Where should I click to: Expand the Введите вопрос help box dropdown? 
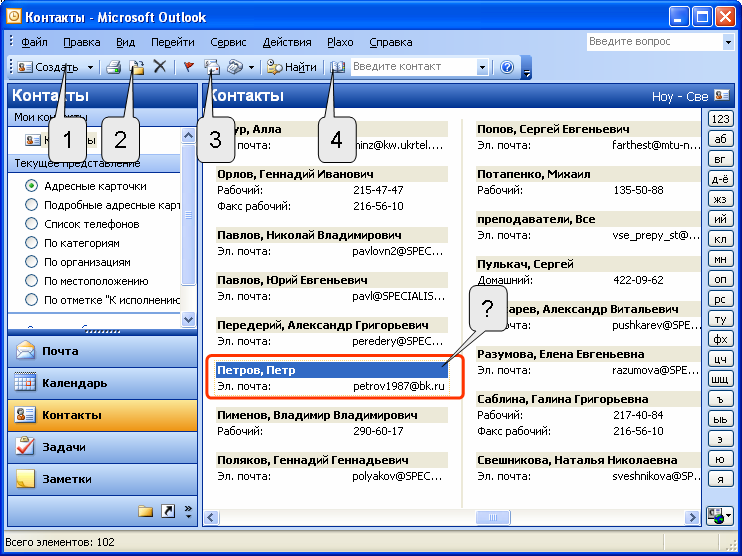point(728,42)
